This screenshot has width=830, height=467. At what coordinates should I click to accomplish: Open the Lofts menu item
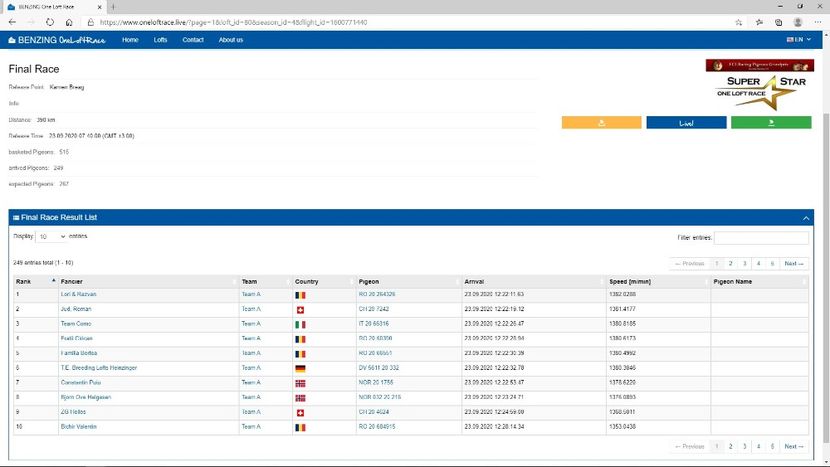(160, 40)
